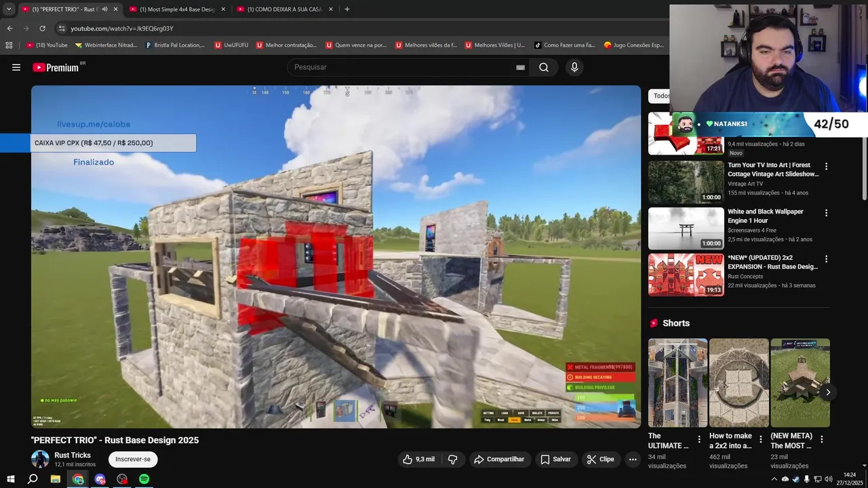
Task: Open the Melhor contratação bookmark
Action: pyautogui.click(x=286, y=45)
